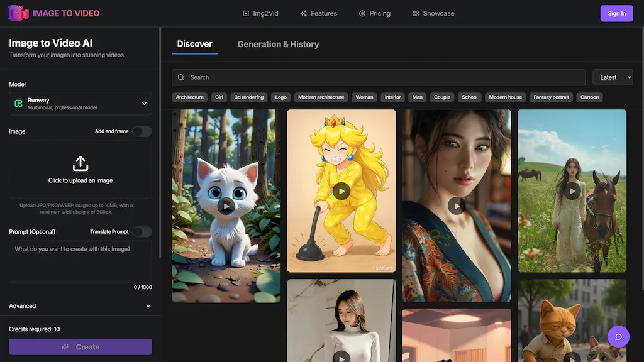
Task: Click the image upload drop zone
Action: [x=80, y=170]
